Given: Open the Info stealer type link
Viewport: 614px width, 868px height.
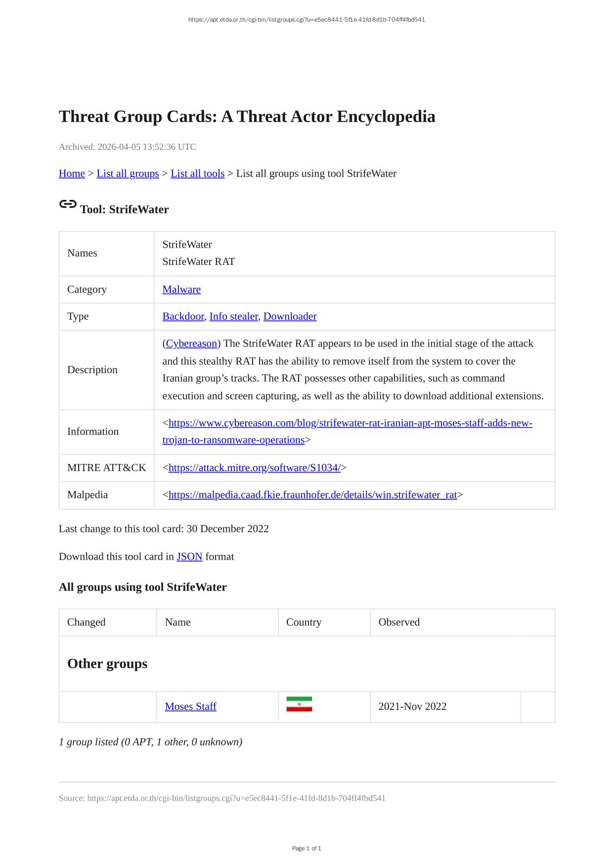Looking at the screenshot, I should [233, 316].
